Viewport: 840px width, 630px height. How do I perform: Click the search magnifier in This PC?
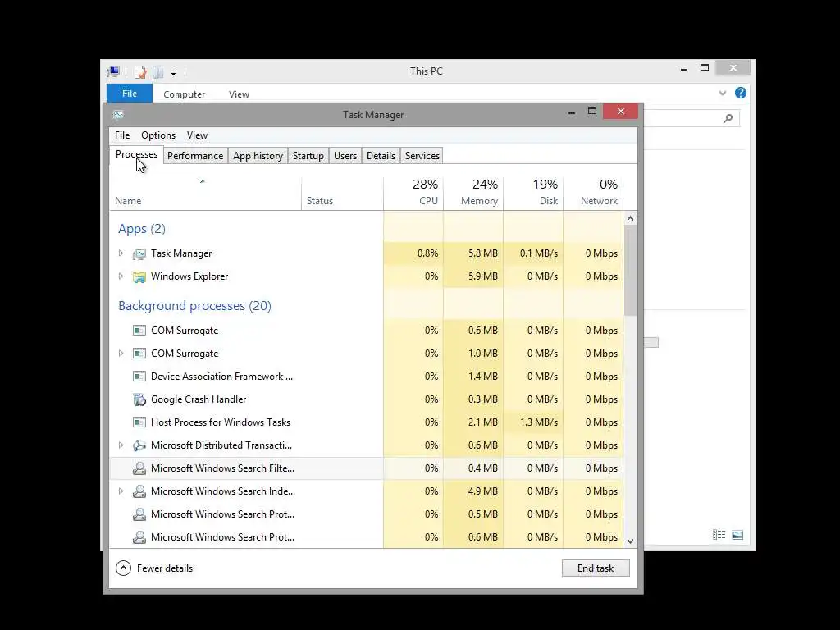pos(728,118)
